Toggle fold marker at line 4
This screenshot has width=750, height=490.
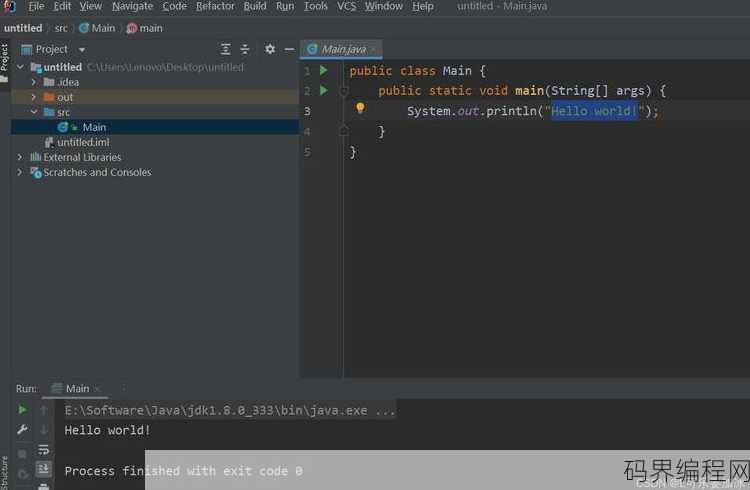[343, 130]
